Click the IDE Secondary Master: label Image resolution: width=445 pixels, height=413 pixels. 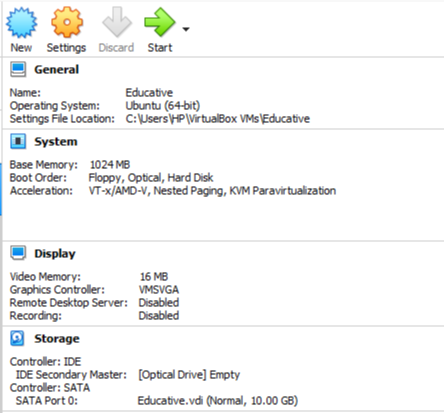click(x=71, y=375)
